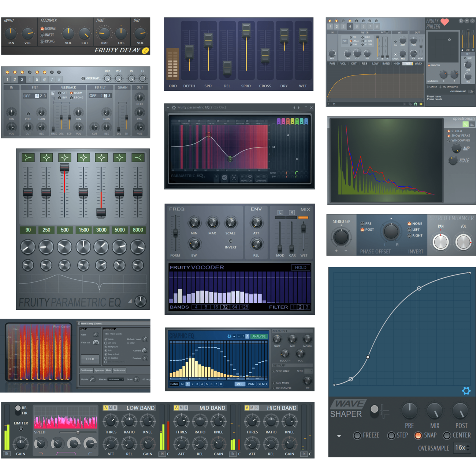The width and height of the screenshot is (476, 476).
Task: Click the Wave Shaper unipolar/bipolar switch
Action: point(375,409)
